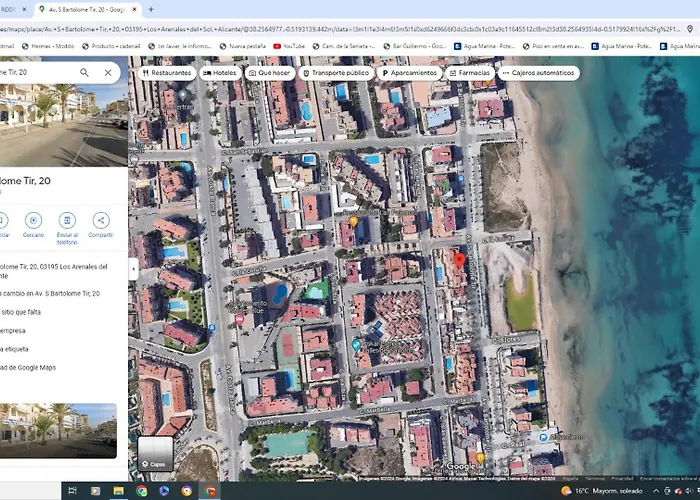Click the location icon in the address bar
This screenshot has height=500, width=700.
pyautogui.click(x=690, y=29)
